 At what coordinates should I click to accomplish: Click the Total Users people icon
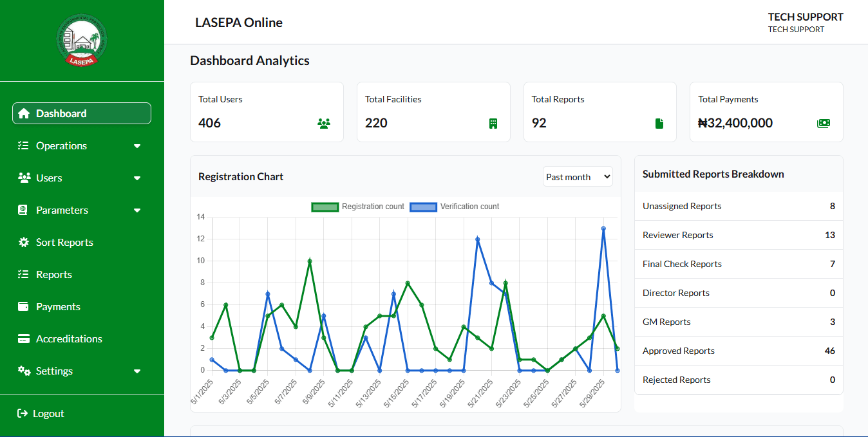click(x=324, y=124)
